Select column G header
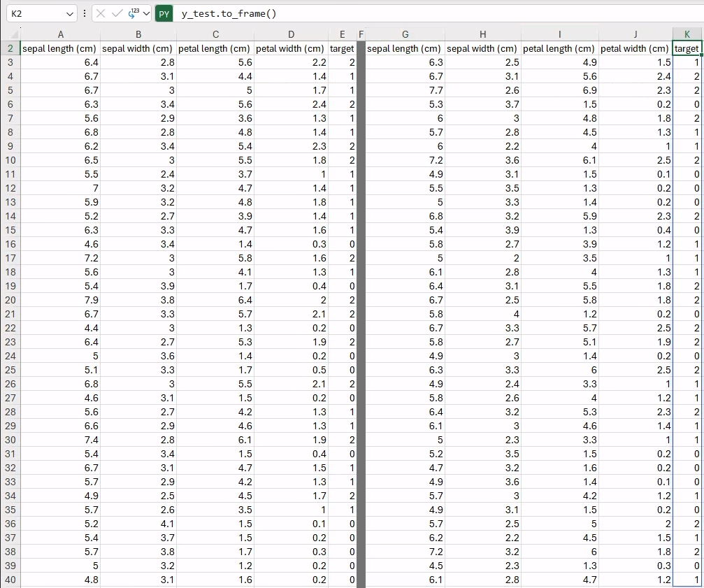704x588 pixels. (405, 34)
